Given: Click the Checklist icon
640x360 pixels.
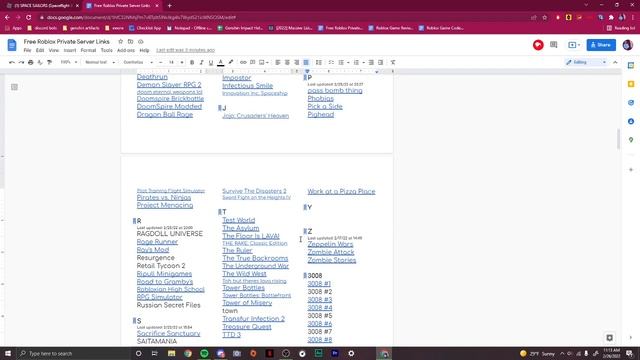Looking at the screenshot, I should coord(331,62).
